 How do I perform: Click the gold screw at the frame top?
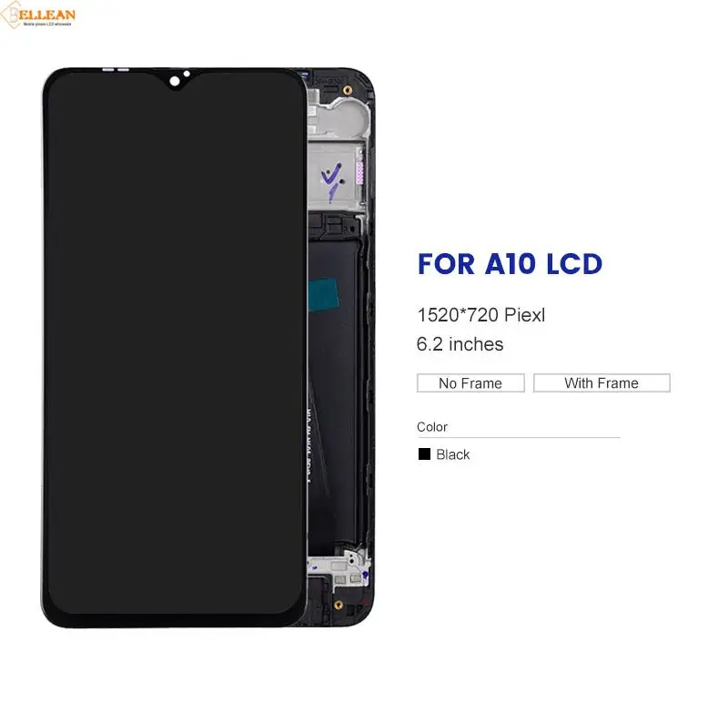point(347,89)
